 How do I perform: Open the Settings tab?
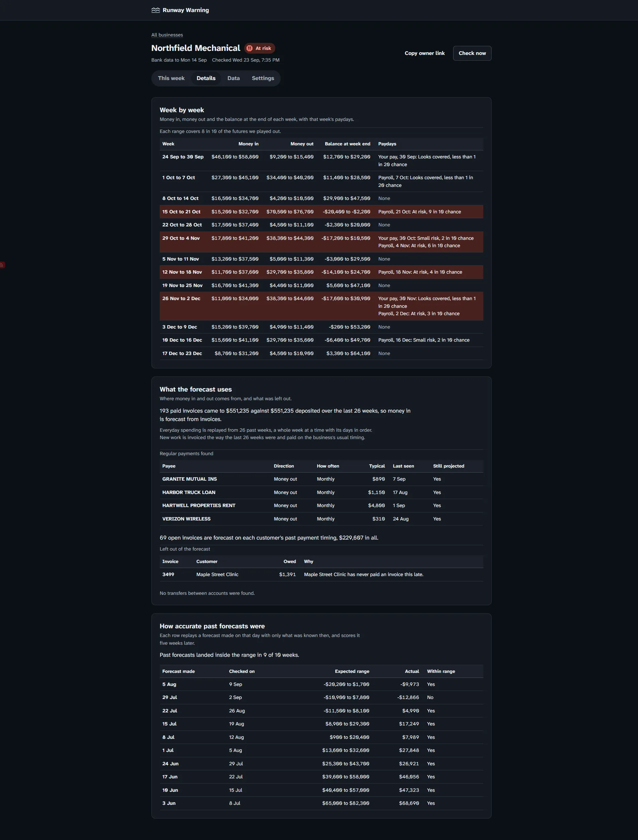pos(263,78)
